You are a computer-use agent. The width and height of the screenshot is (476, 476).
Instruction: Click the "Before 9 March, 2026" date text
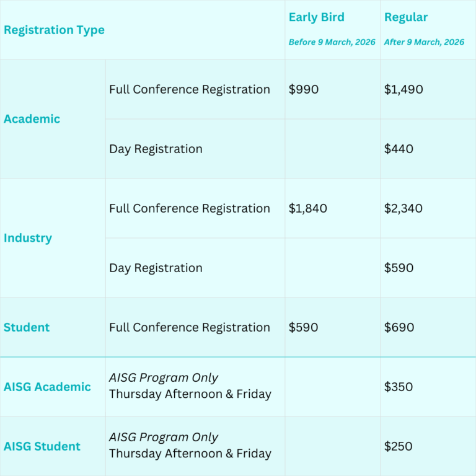tap(332, 42)
